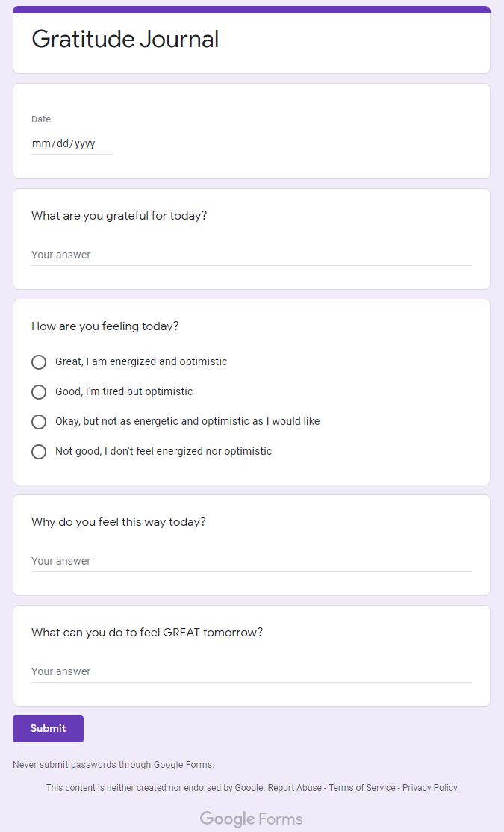The height and width of the screenshot is (832, 504).
Task: Click the year (yyyy) segment of Date field
Action: pos(84,143)
